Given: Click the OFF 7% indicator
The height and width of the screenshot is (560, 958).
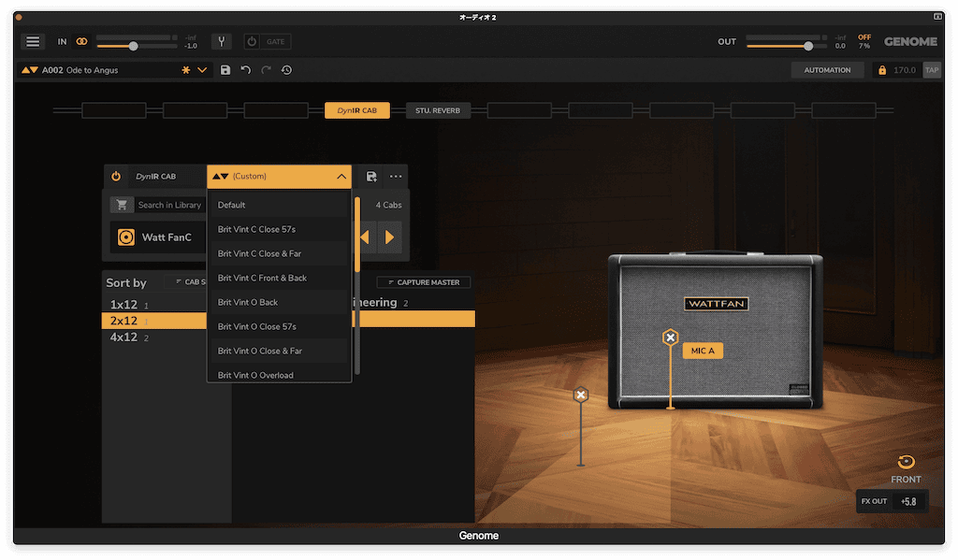Looking at the screenshot, I should [x=864, y=41].
